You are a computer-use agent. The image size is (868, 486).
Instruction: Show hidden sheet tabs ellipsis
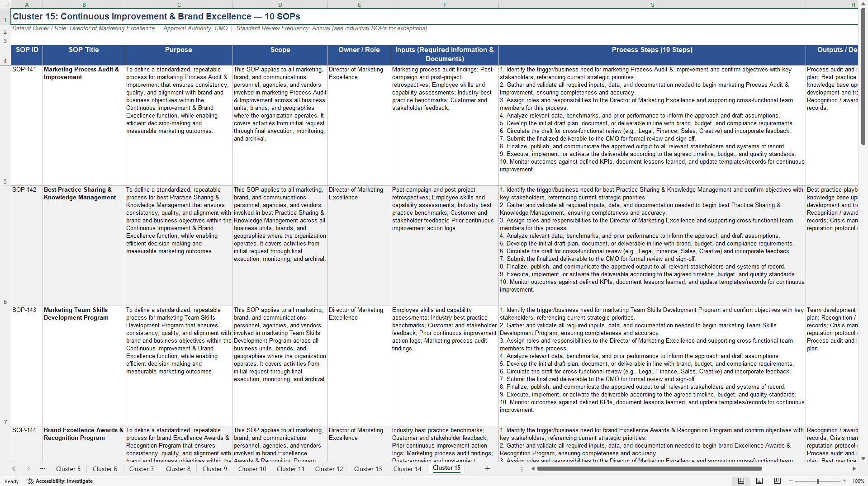point(43,469)
